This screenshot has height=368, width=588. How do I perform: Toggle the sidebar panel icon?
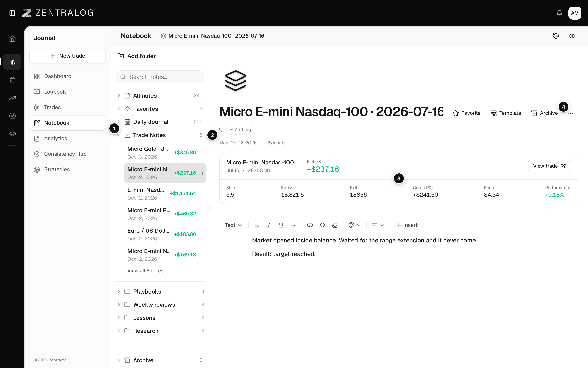point(12,13)
